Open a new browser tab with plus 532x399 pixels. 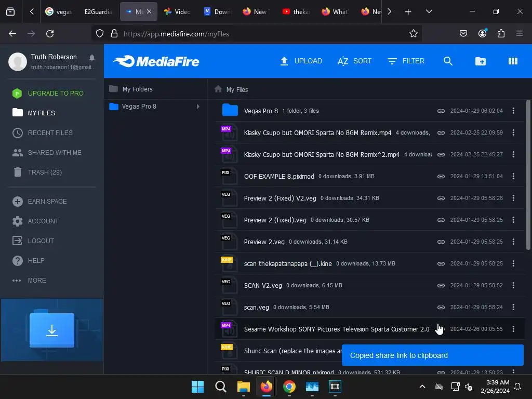(x=408, y=12)
